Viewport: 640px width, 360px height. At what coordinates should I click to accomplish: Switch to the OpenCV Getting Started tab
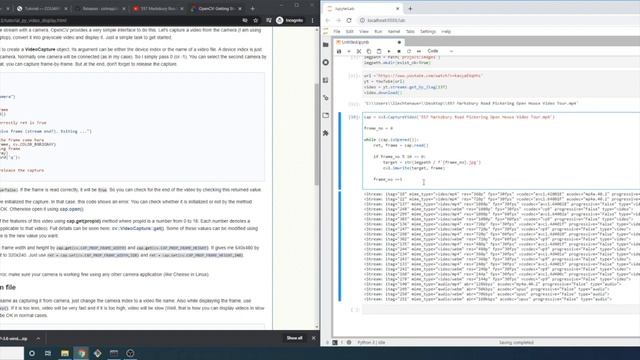(216, 9)
